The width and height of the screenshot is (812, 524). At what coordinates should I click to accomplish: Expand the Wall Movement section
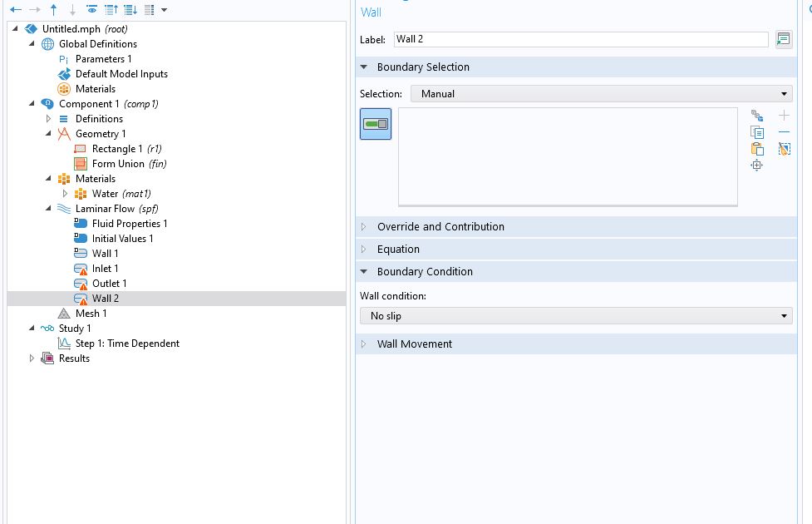(x=414, y=344)
